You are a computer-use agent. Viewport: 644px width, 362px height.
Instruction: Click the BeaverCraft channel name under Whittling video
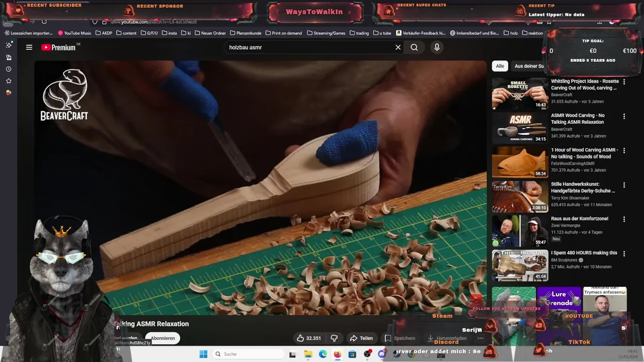561,95
